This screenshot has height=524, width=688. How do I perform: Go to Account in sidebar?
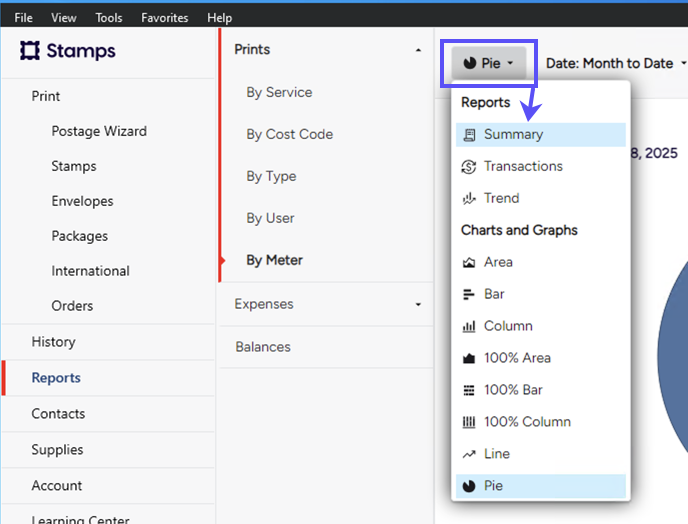click(57, 486)
